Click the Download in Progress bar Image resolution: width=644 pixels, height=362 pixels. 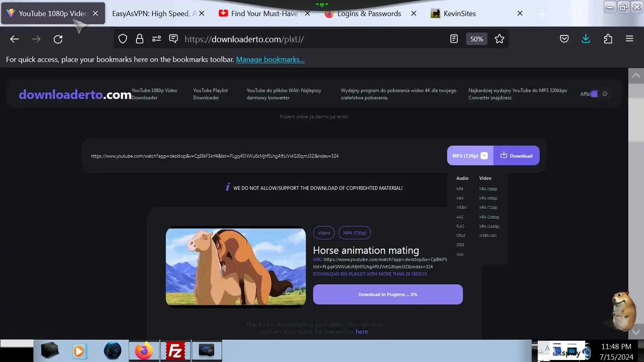click(x=388, y=294)
